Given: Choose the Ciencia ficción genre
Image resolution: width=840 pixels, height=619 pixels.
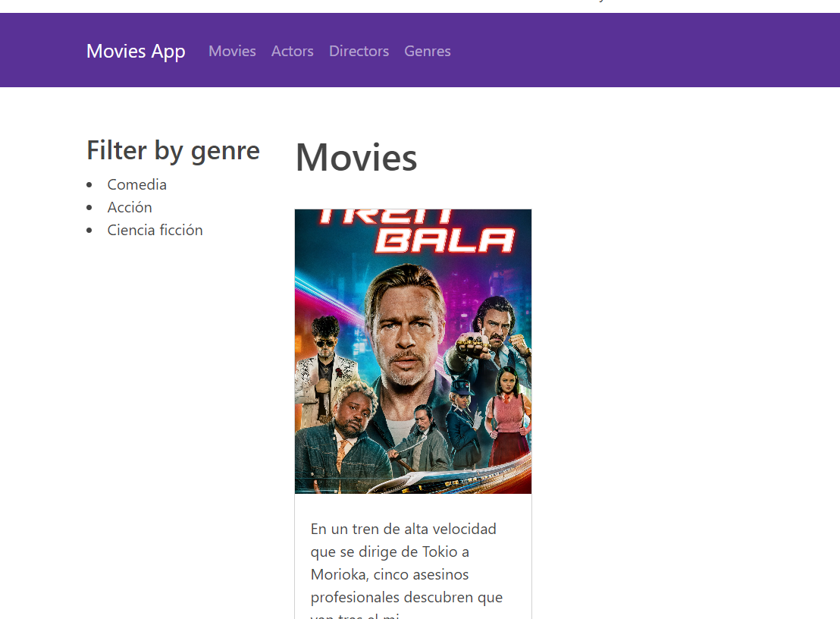Looking at the screenshot, I should 155,230.
